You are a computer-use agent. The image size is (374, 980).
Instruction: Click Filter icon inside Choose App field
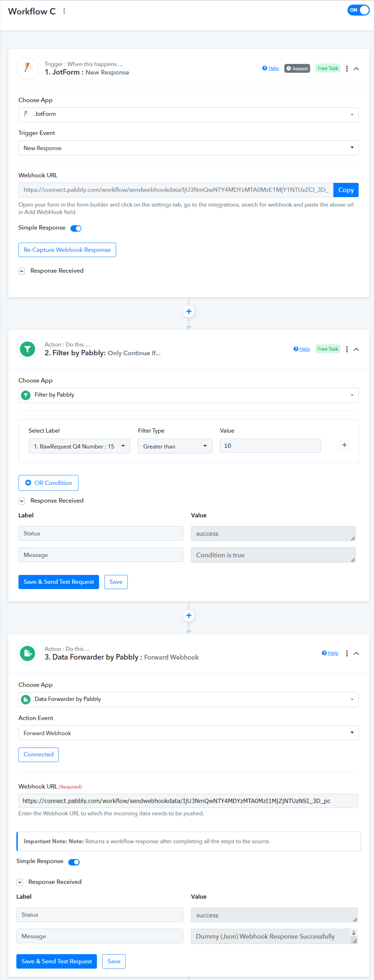pos(25,395)
